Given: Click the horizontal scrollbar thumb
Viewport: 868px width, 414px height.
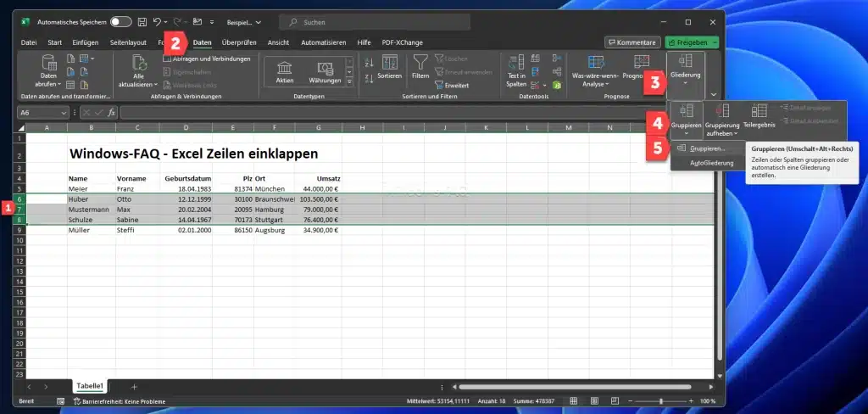Looking at the screenshot, I should (576, 387).
